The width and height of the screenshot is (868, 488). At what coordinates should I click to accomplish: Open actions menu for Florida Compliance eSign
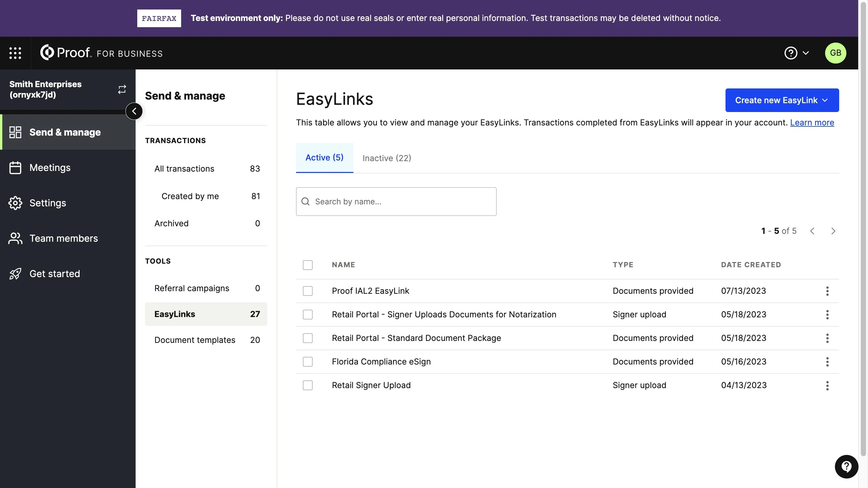tap(827, 362)
